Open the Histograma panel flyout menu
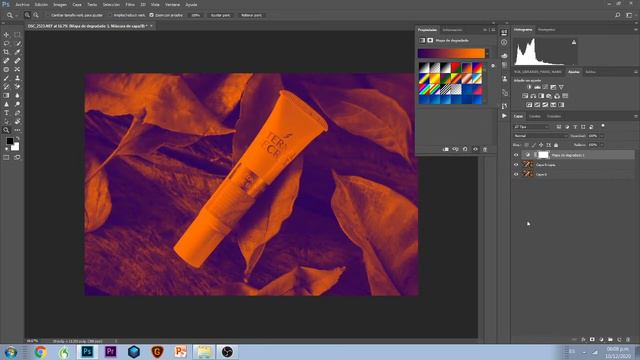Viewport: 640px width, 360px height. (636, 29)
